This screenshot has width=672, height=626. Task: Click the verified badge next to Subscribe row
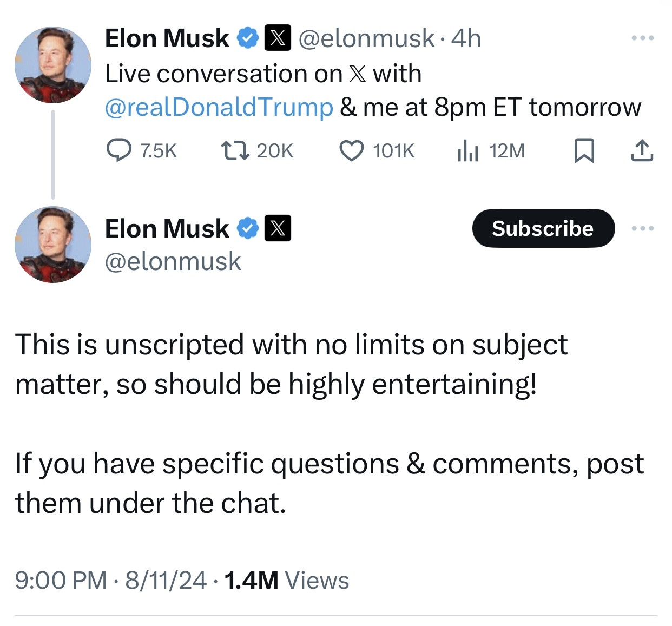[x=248, y=228]
